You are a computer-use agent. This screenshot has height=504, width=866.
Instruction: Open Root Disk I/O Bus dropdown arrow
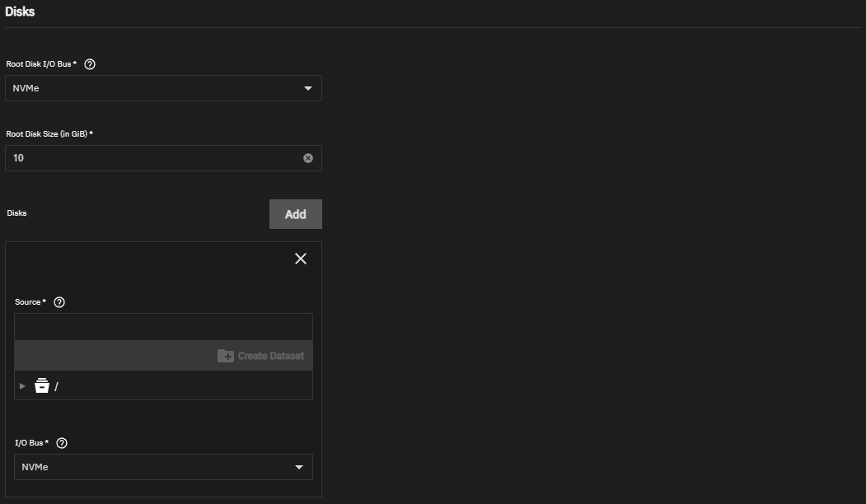[x=308, y=88]
